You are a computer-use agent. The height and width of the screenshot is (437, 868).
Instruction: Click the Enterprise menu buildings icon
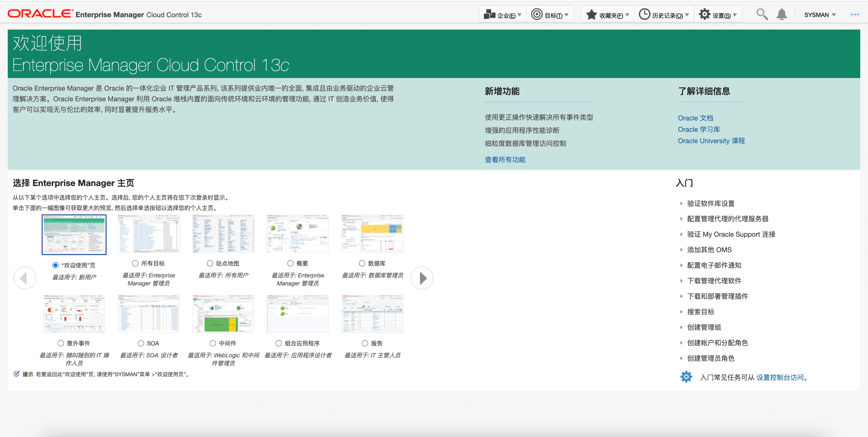pos(489,15)
